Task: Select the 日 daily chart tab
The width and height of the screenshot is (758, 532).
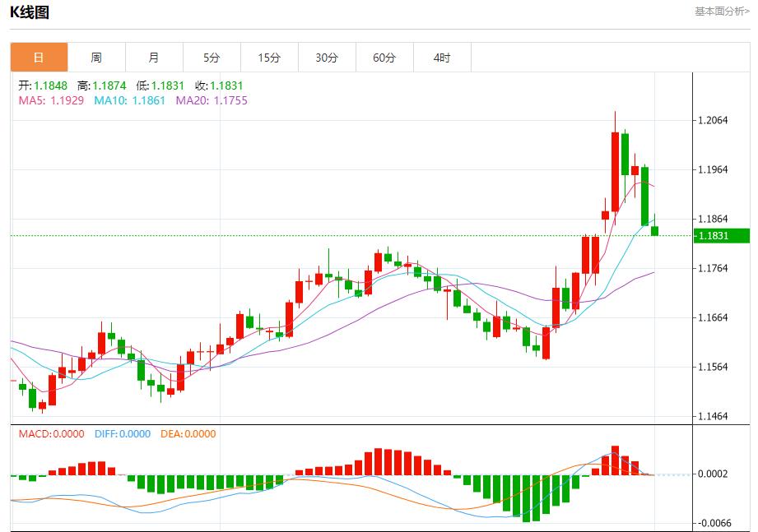Action: pos(39,58)
